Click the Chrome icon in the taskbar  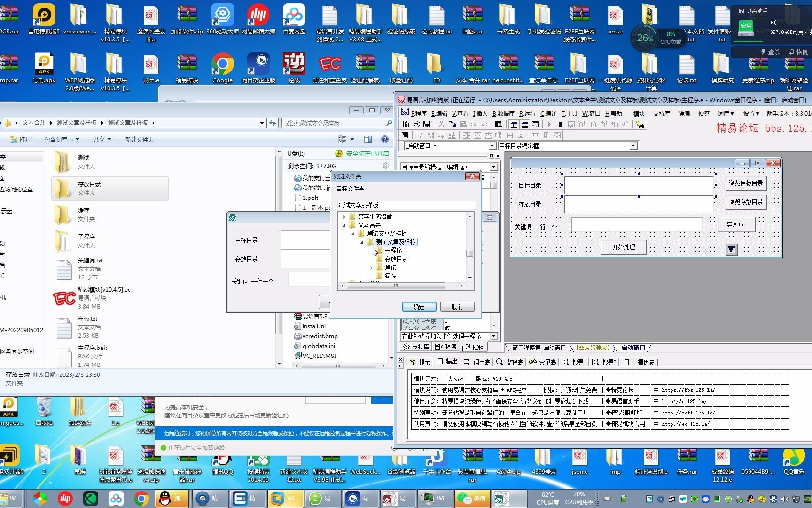141,498
